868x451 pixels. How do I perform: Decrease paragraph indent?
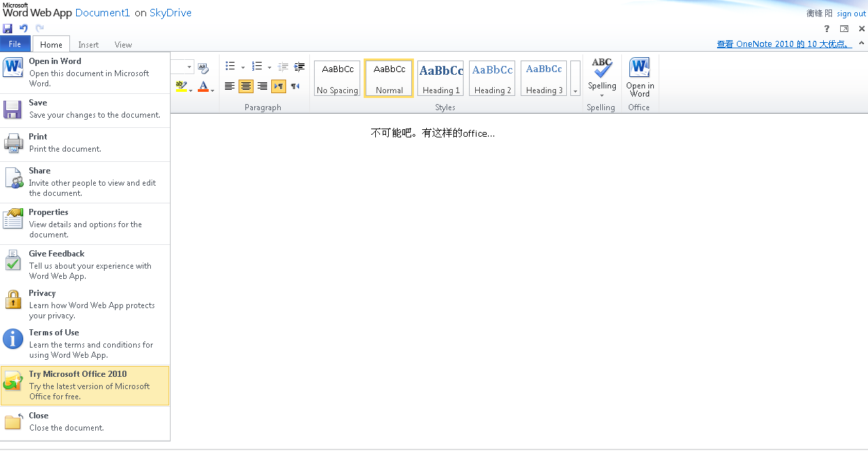tap(283, 67)
